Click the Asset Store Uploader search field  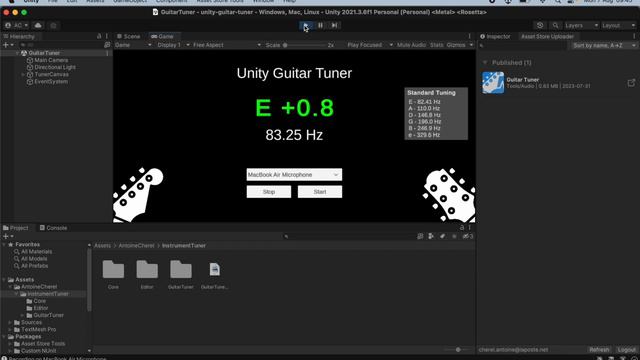click(x=524, y=45)
